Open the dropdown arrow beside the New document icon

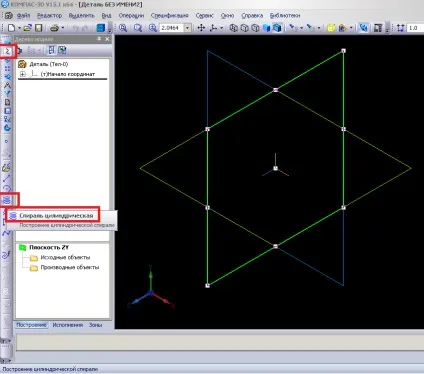[19, 28]
